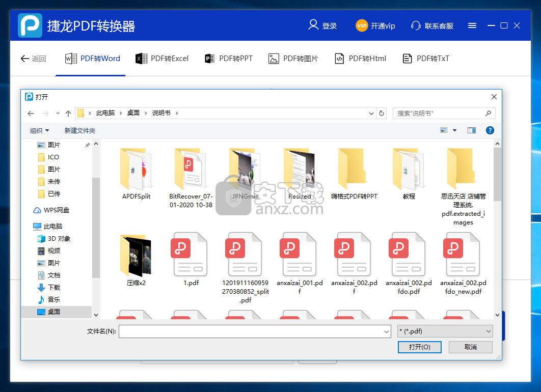Go up one folder level
The image size is (541, 392).
(68, 114)
